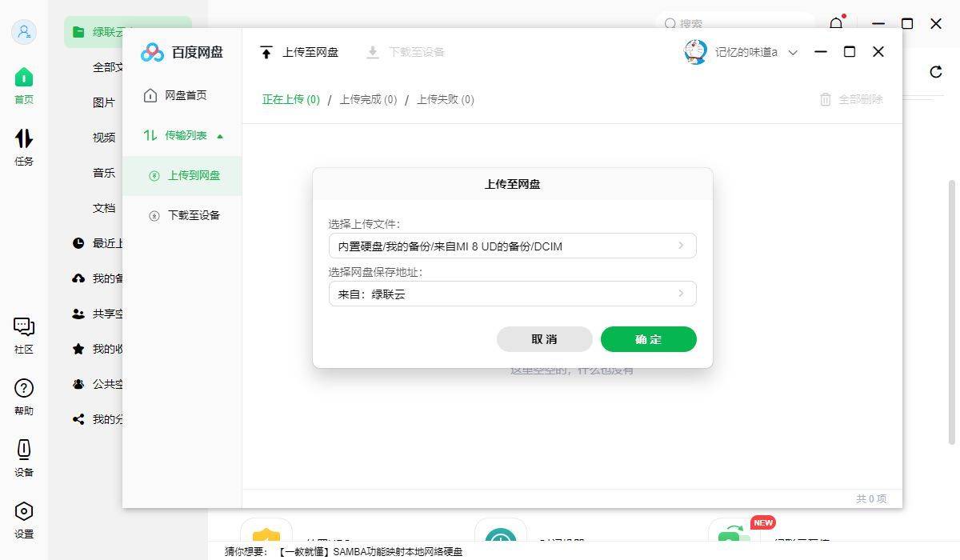Select 视频 in background file tree
This screenshot has width=960, height=560.
[x=104, y=138]
